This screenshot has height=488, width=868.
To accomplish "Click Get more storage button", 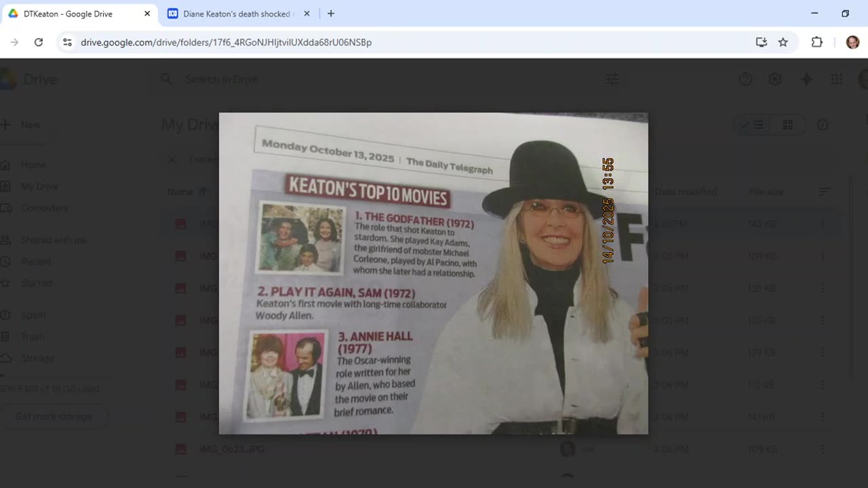I will point(54,416).
